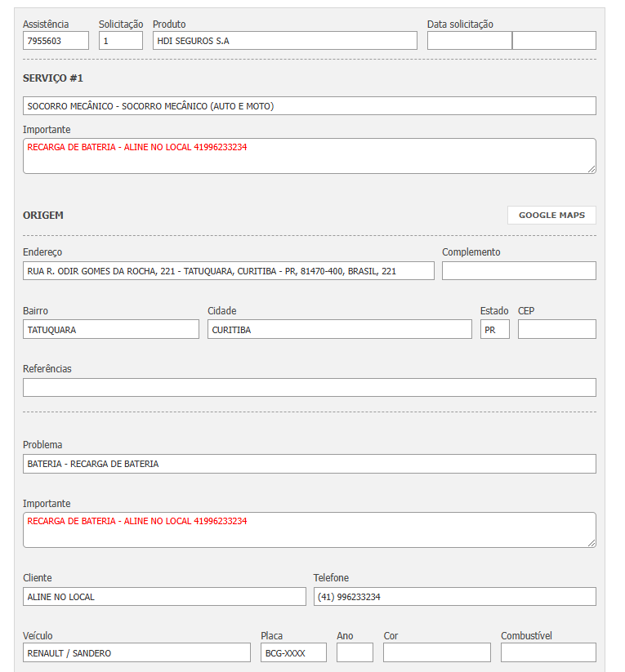Click the Veículo field showing RENAULT / SANDERO
This screenshot has width=625, height=672.
tap(136, 652)
